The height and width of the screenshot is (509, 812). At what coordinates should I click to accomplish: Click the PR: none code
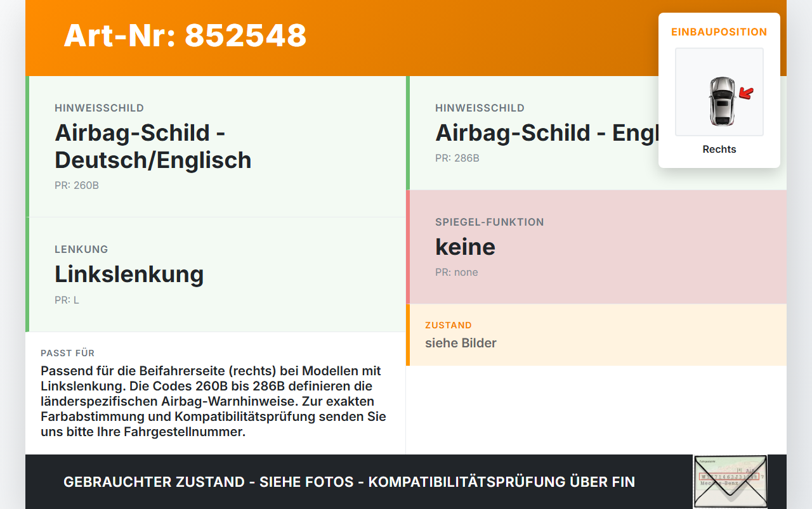tap(457, 273)
